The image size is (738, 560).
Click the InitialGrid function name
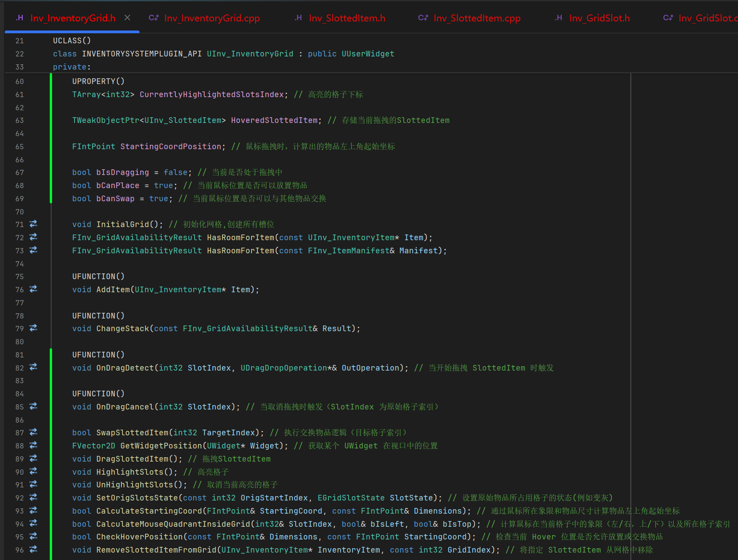(123, 224)
